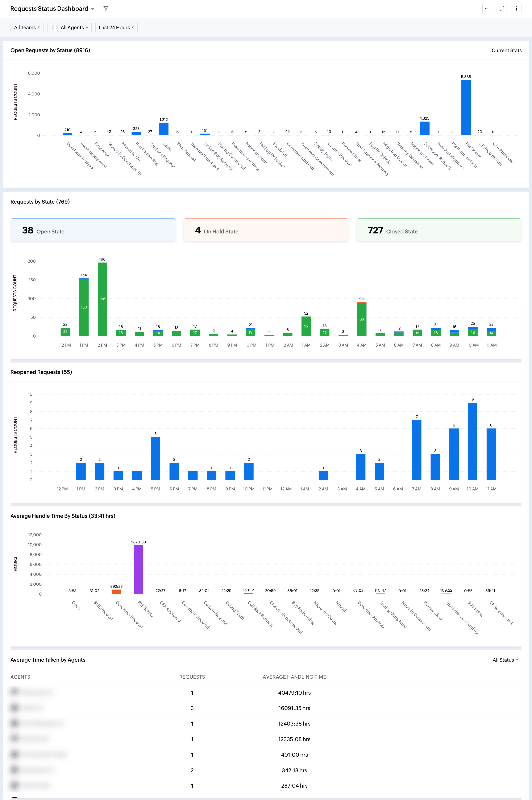Viewport: 532px width, 800px height.
Task: Click the purple 9870:39 PM Tickets bar
Action: [x=138, y=570]
